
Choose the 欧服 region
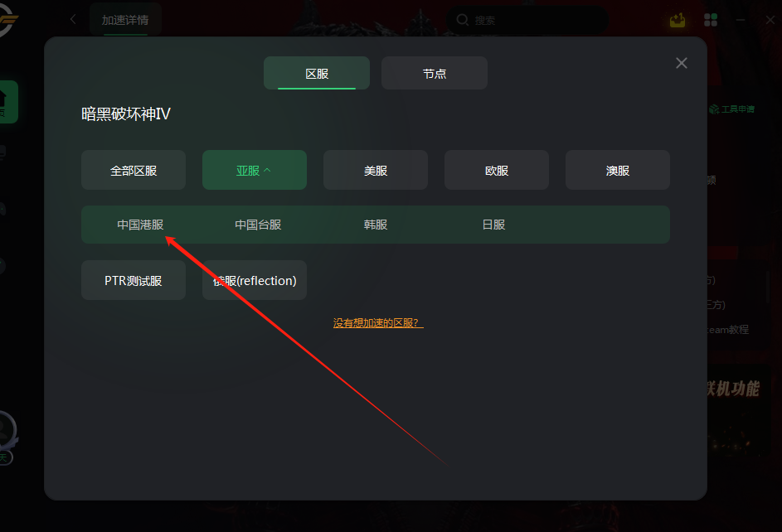(497, 170)
